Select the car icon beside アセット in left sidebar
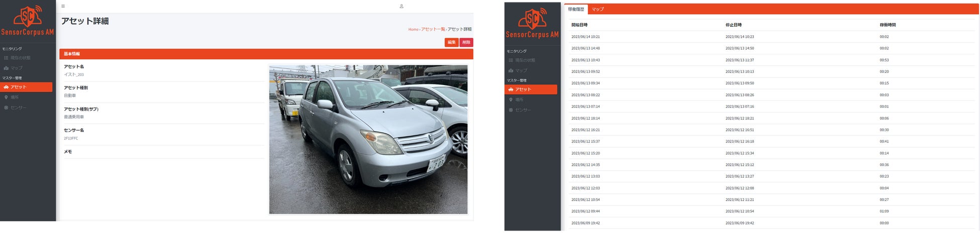This screenshot has width=980, height=233. point(6,87)
